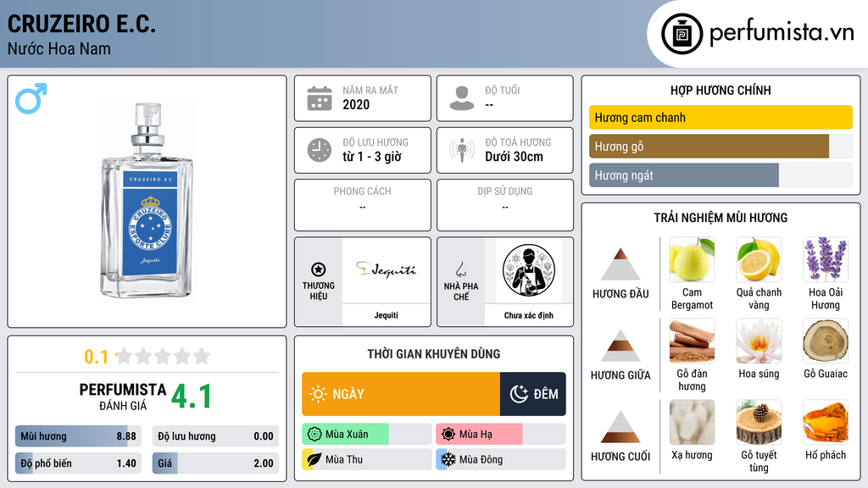This screenshot has width=868, height=488.
Task: Select the Mùa Xuân season bar
Action: tap(366, 434)
